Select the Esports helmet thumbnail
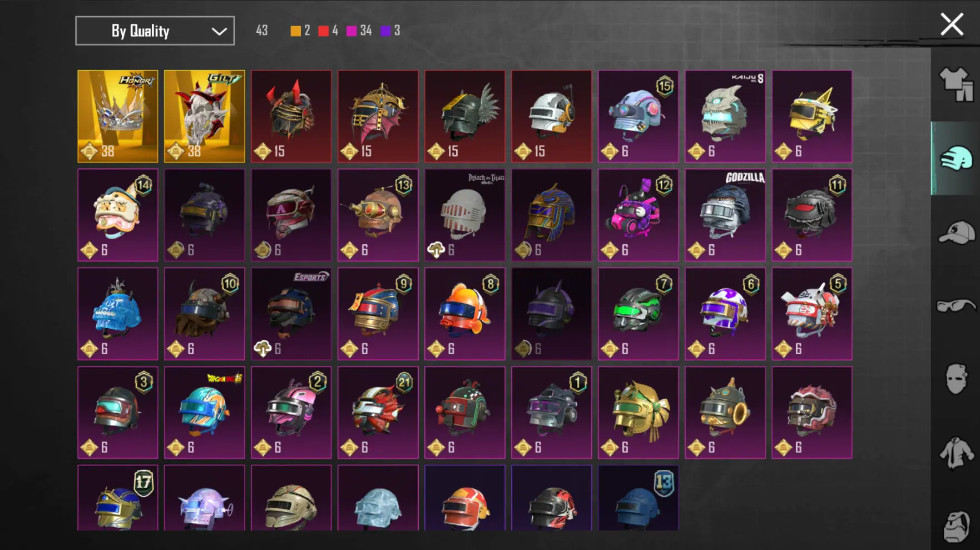The height and width of the screenshot is (550, 980). 291,314
